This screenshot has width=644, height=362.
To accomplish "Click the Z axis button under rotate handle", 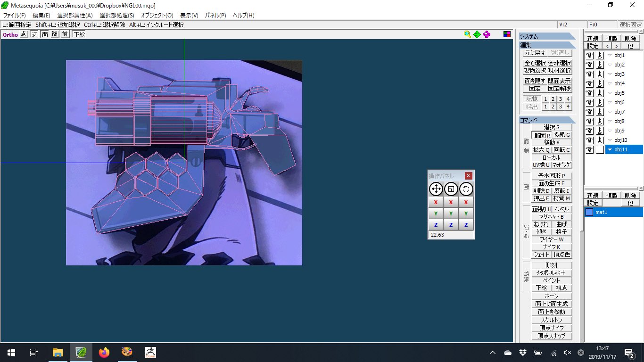I will tap(466, 225).
